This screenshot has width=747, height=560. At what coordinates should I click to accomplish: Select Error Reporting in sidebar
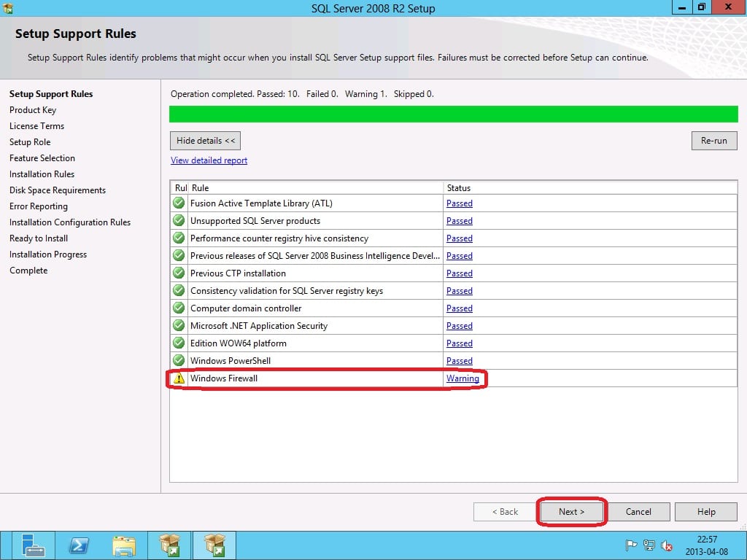click(39, 206)
